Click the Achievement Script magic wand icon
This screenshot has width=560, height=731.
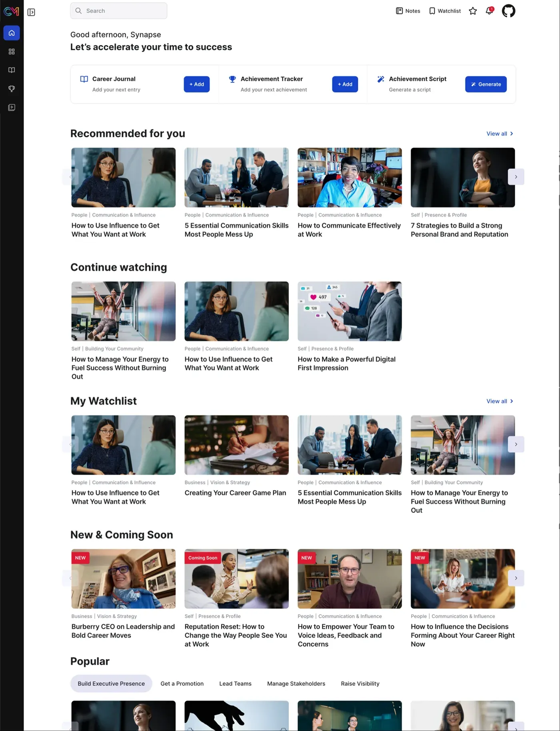pos(381,79)
